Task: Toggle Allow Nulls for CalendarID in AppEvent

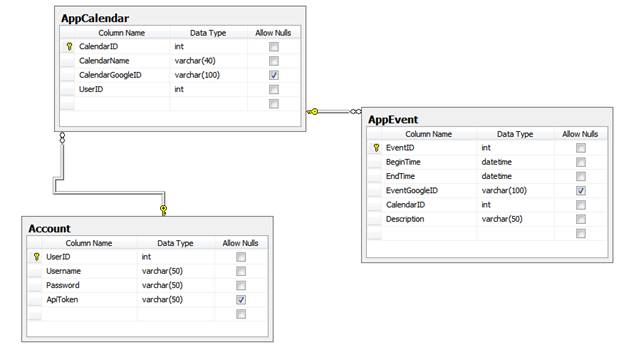Action: (581, 205)
